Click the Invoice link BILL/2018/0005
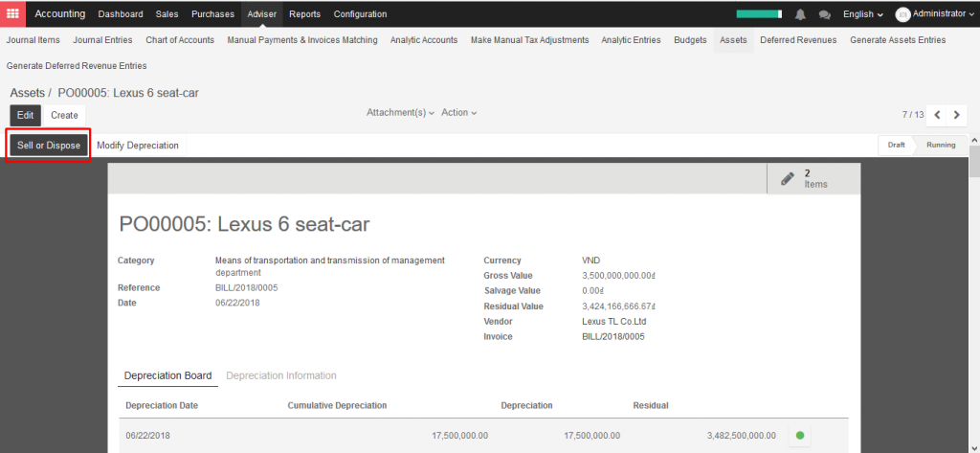This screenshot has width=980, height=453. click(613, 336)
